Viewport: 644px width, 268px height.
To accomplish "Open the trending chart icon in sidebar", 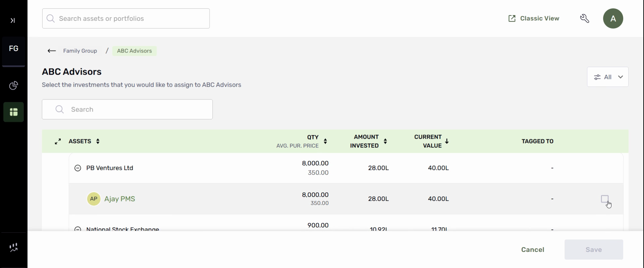I will pos(13,248).
